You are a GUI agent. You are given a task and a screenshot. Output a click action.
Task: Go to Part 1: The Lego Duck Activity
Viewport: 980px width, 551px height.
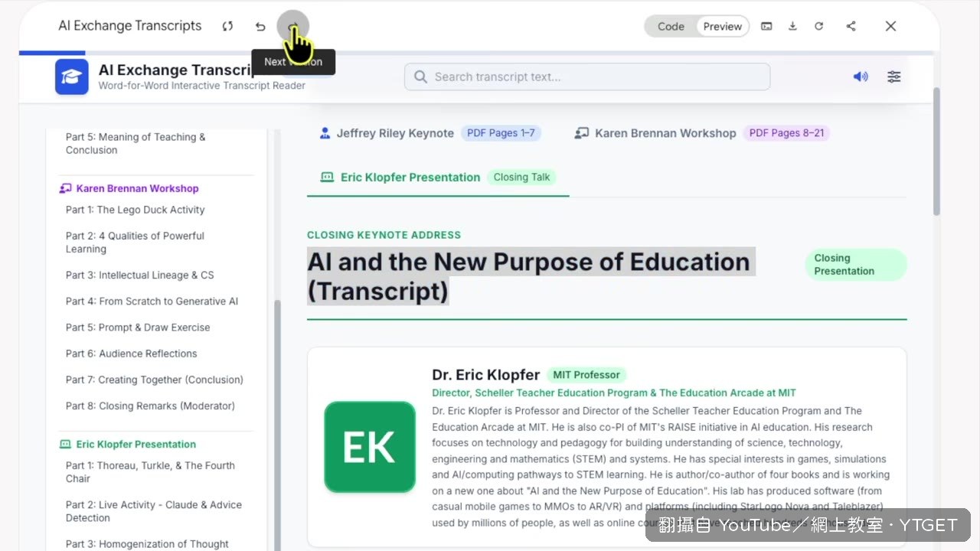(x=136, y=210)
